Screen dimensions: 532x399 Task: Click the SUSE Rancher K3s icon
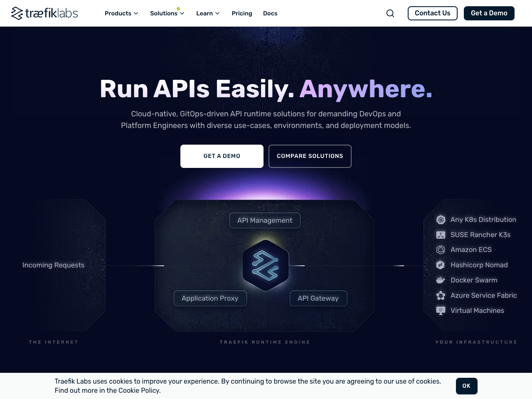click(441, 235)
